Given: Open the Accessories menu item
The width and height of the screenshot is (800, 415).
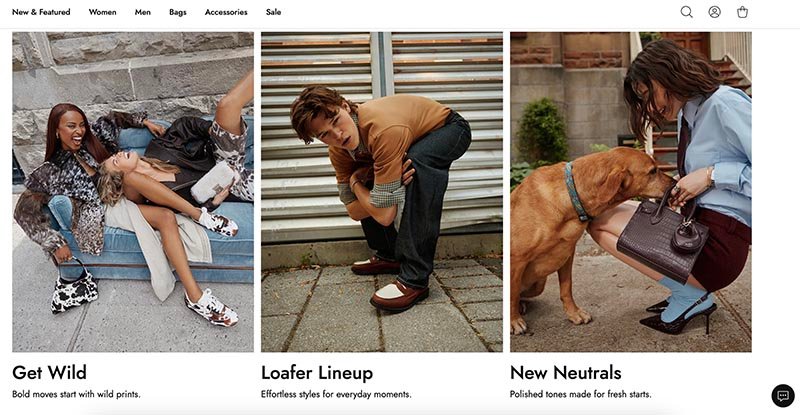Looking at the screenshot, I should [226, 12].
